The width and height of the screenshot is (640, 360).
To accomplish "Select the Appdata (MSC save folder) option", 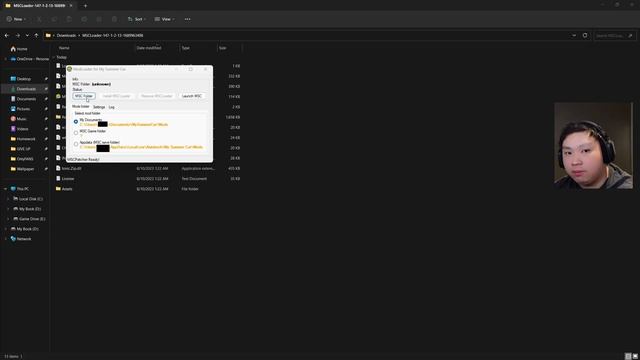I will (x=76, y=144).
